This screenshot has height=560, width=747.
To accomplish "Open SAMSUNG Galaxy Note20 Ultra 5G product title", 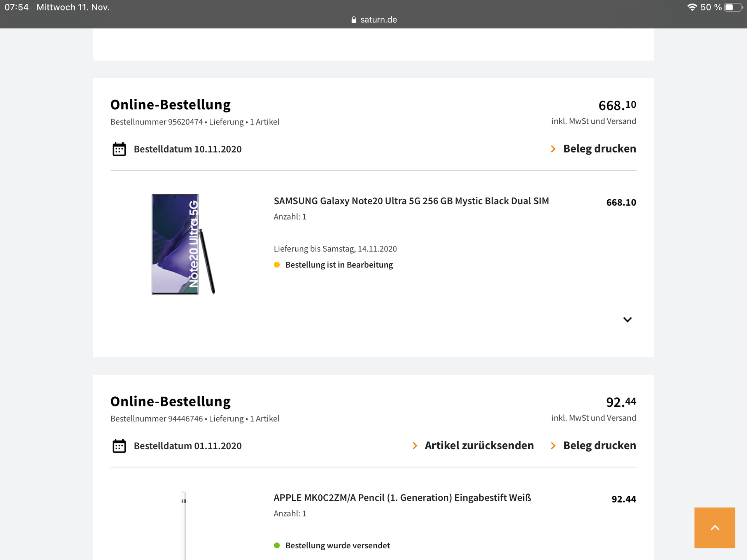I will coord(411,201).
